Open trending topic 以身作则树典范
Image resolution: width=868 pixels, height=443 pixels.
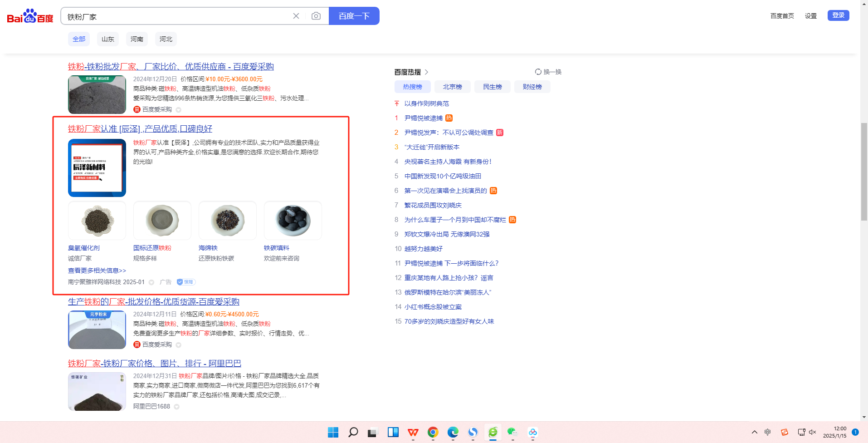click(427, 103)
